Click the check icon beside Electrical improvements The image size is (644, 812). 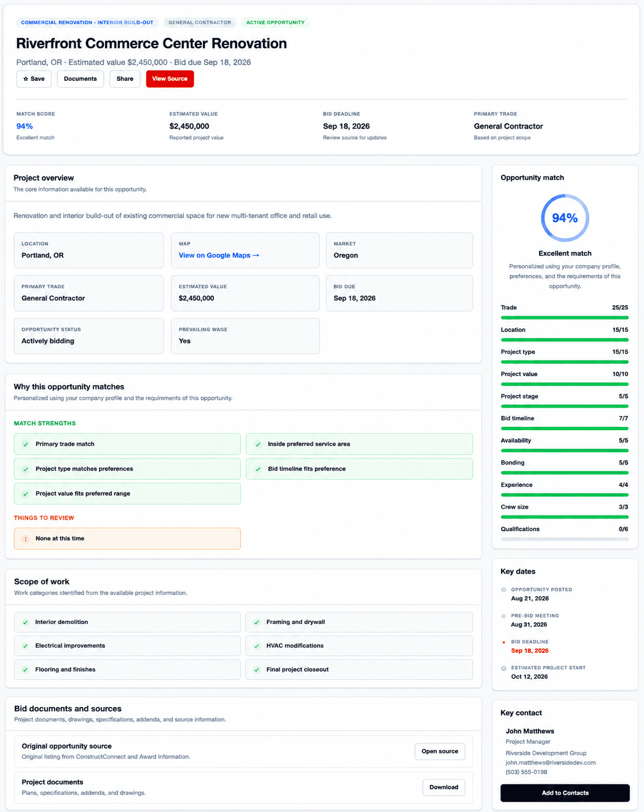point(25,646)
